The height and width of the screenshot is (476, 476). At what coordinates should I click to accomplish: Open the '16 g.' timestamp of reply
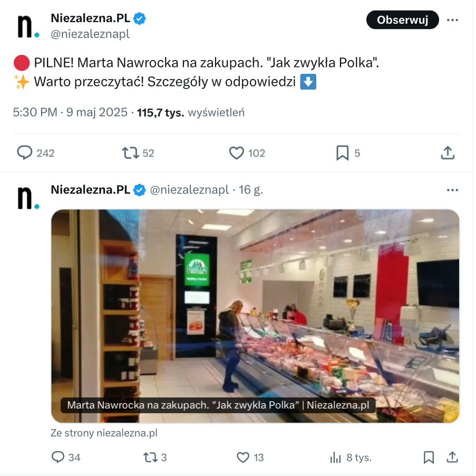click(251, 190)
